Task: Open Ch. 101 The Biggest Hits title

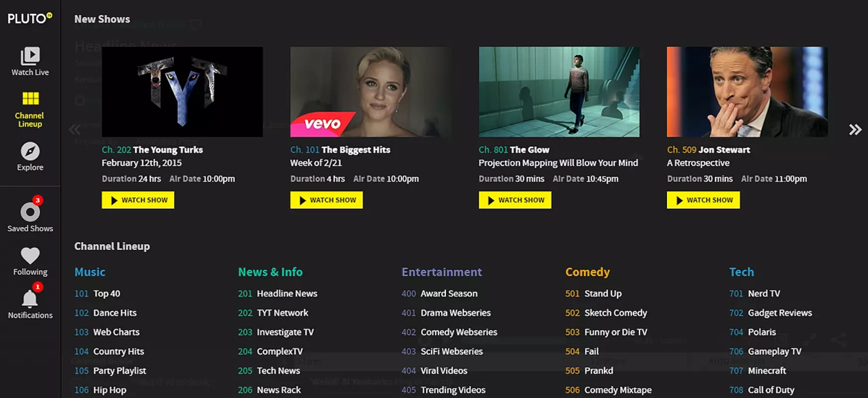Action: (x=340, y=150)
